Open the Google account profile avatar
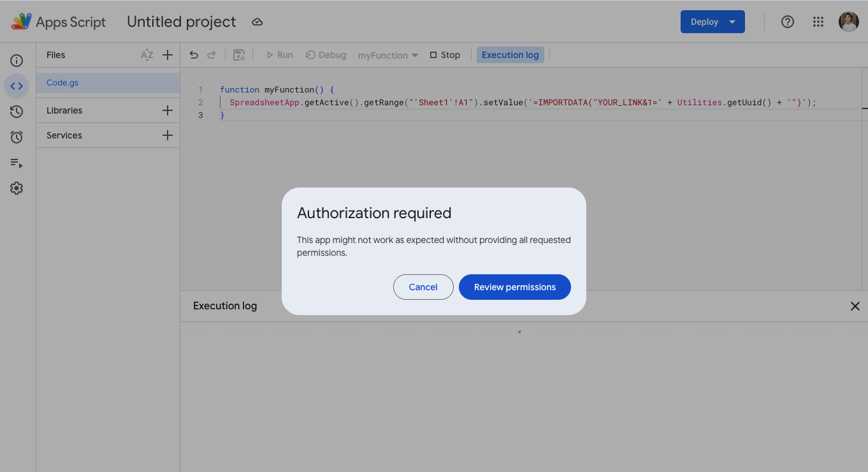This screenshot has width=868, height=472. [x=849, y=22]
